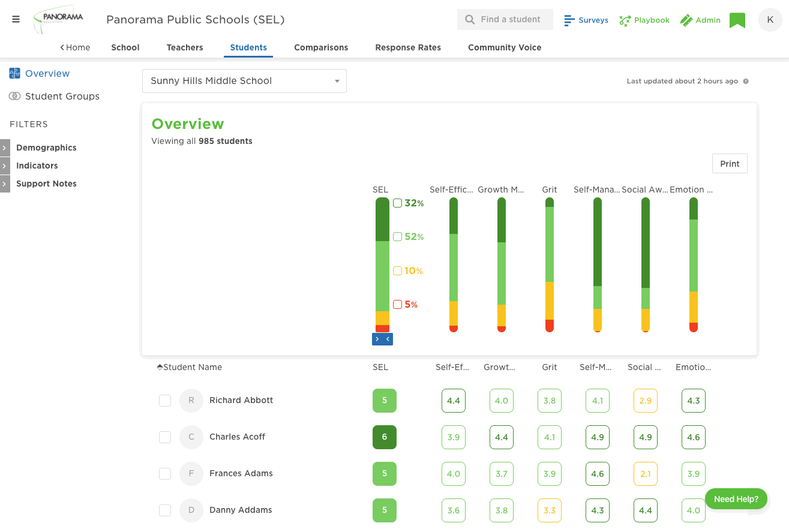Click the green bookmark icon

click(x=737, y=20)
